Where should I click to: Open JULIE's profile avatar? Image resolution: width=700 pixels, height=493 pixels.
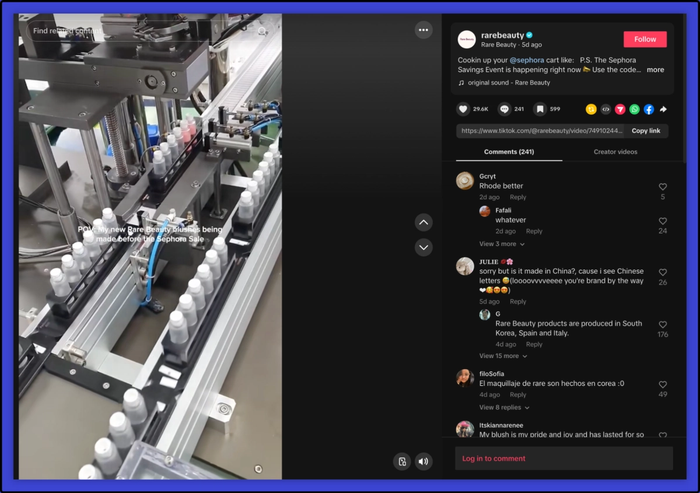click(x=465, y=266)
